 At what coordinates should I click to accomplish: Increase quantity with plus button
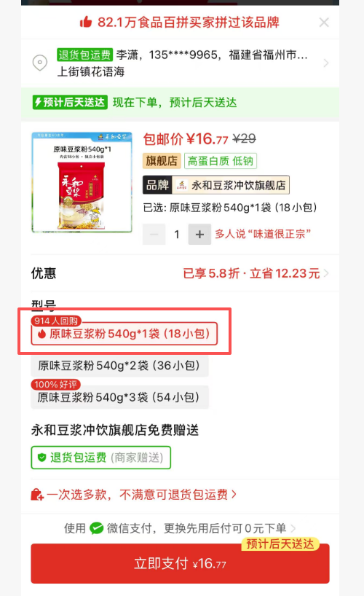click(199, 235)
